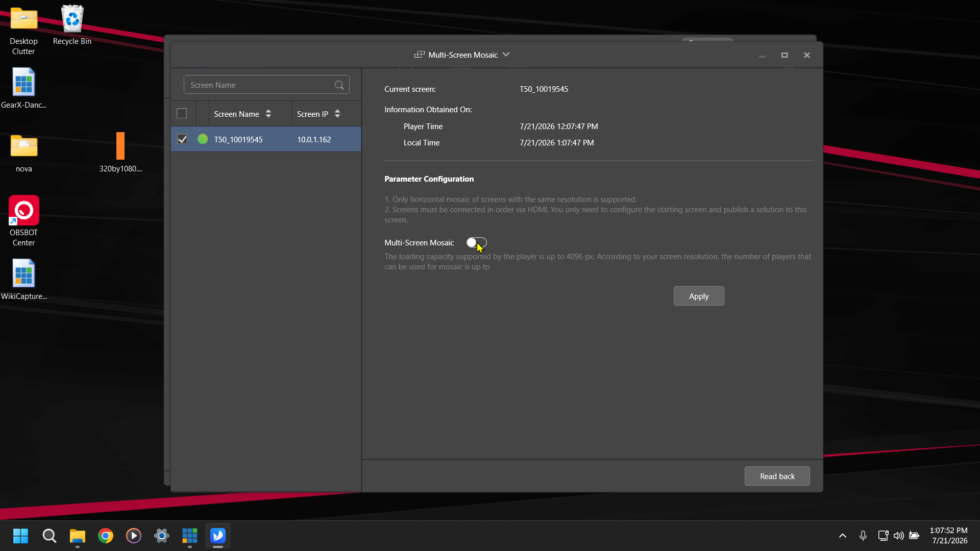Viewport: 980px width, 551px height.
Task: Show hidden system tray icons
Action: (843, 536)
